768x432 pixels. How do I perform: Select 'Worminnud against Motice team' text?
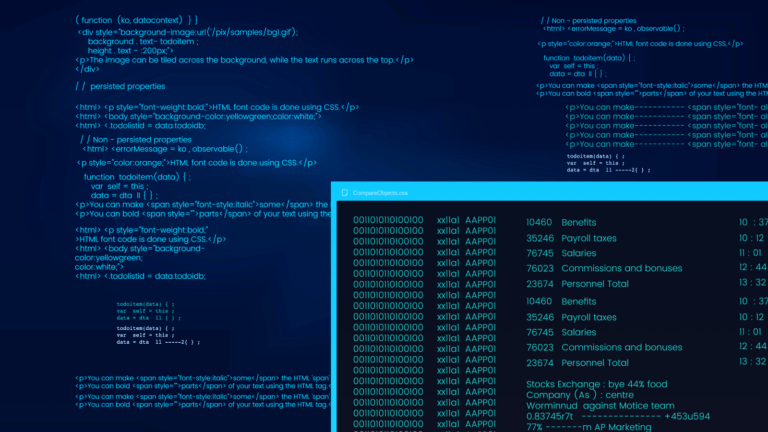(600, 406)
